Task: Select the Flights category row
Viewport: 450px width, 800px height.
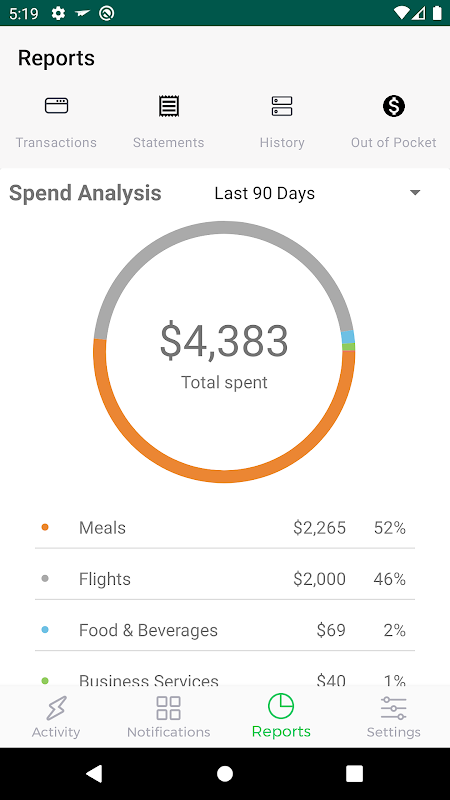Action: [225, 579]
